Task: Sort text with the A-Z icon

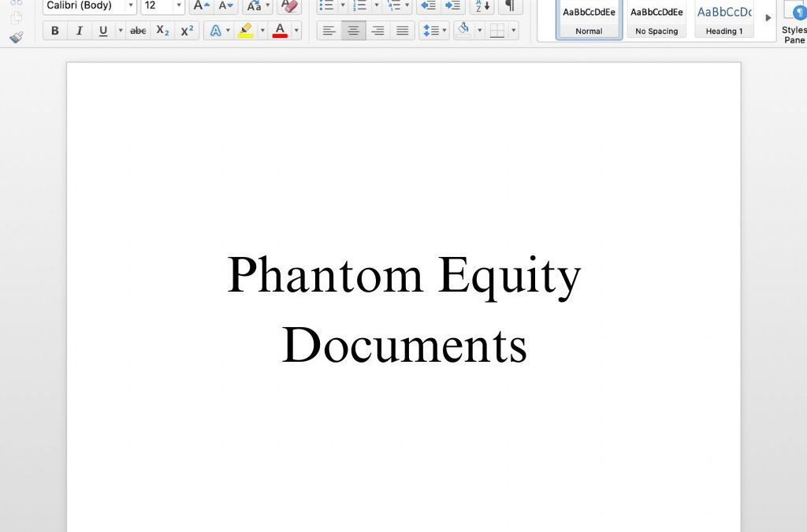Action: (482, 6)
